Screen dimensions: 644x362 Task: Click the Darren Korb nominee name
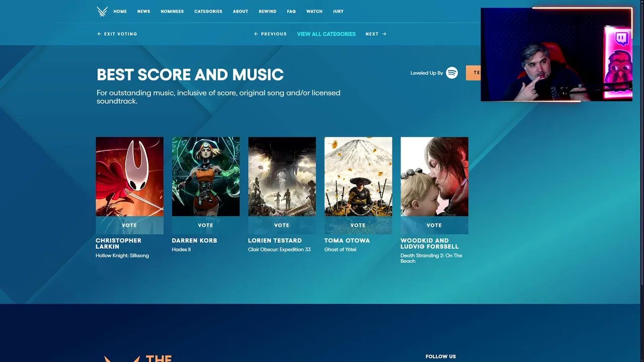click(194, 240)
